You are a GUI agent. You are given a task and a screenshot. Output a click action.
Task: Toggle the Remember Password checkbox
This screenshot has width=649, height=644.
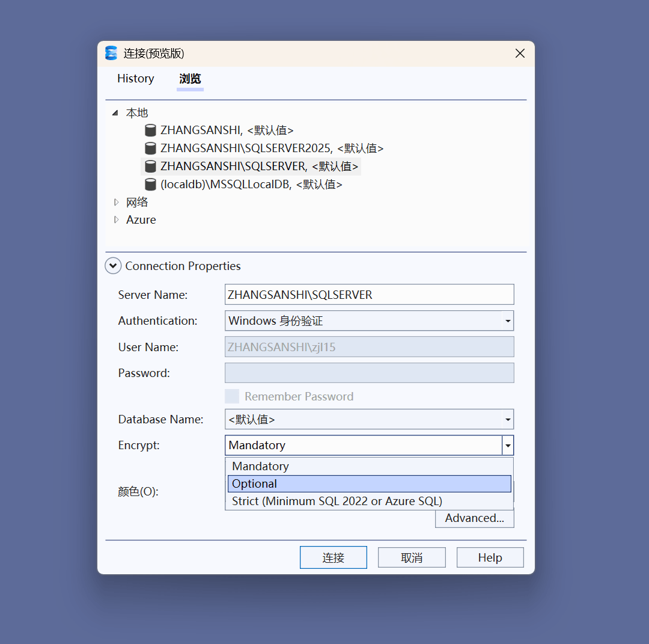(x=232, y=396)
